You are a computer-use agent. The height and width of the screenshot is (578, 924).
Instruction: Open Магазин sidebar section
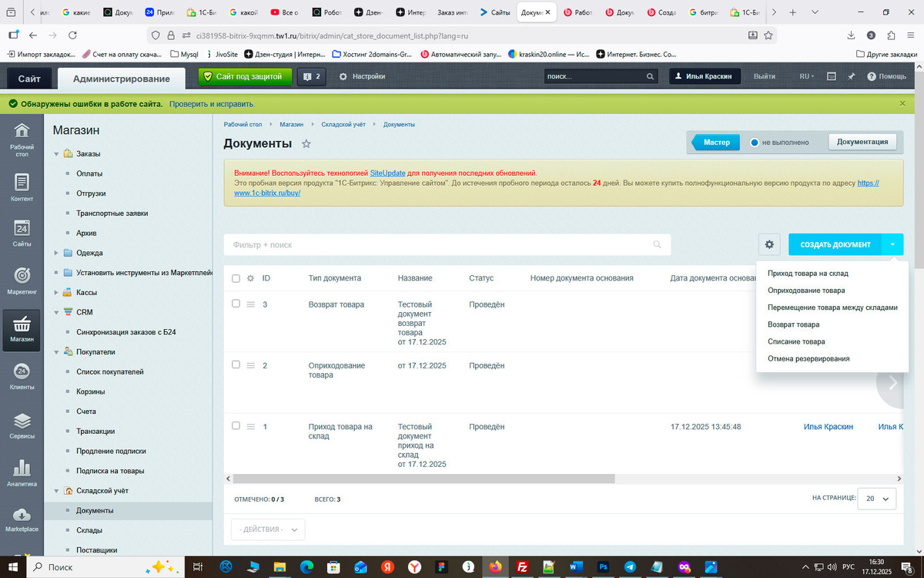coord(22,330)
